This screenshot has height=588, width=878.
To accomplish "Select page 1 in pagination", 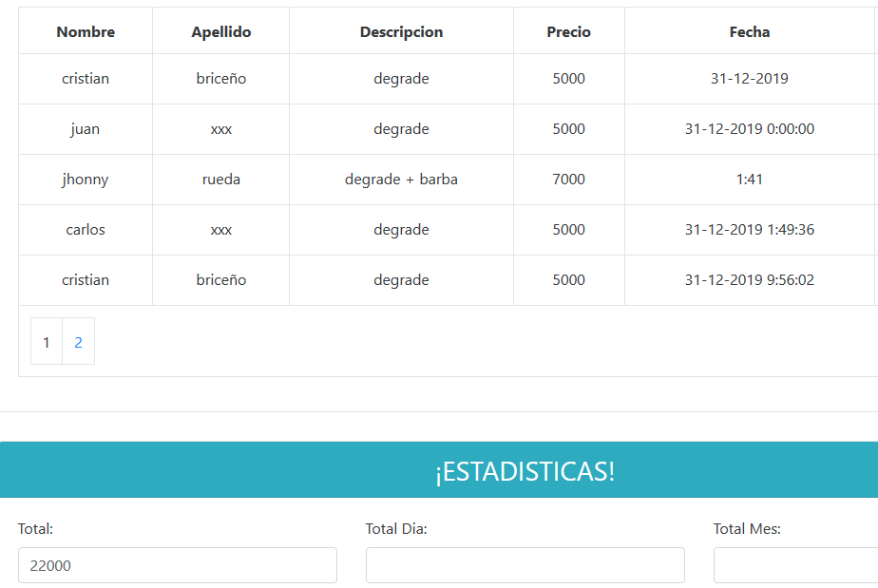I will click(x=47, y=342).
